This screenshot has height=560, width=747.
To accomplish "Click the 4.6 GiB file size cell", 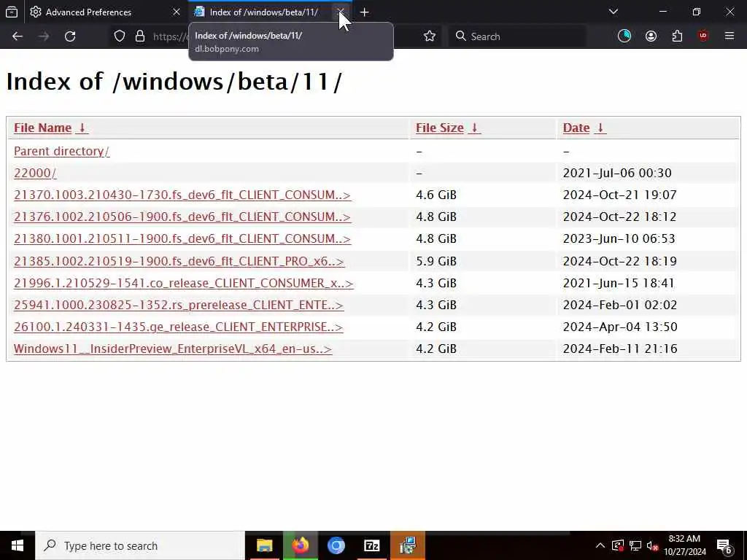I will 436,195.
